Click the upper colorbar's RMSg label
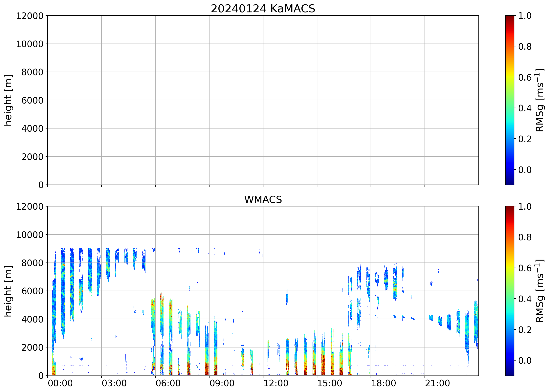The image size is (550, 392). pos(540,100)
